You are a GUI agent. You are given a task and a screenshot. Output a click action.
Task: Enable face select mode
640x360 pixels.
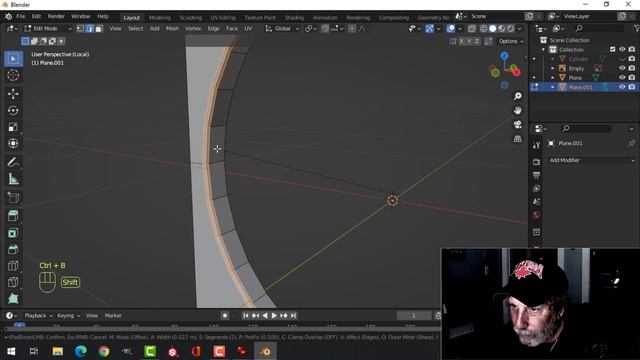tap(98, 29)
